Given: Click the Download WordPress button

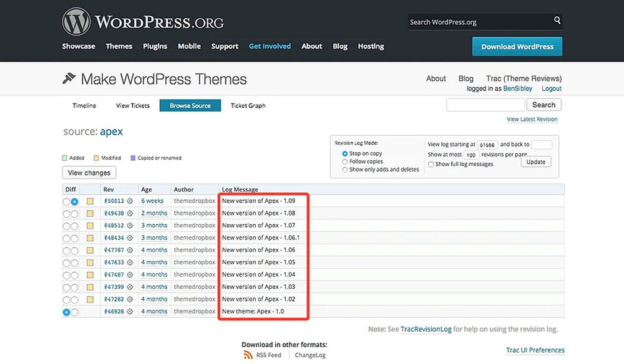Looking at the screenshot, I should [517, 47].
